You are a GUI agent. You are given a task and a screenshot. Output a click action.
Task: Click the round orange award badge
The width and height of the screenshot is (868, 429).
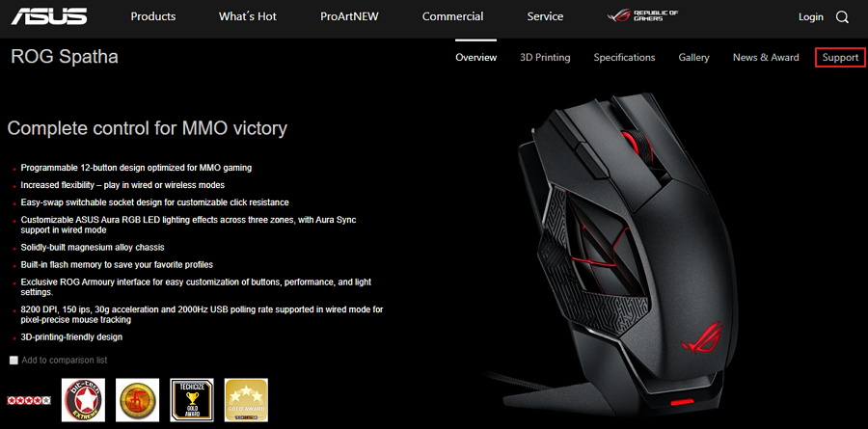click(x=137, y=400)
